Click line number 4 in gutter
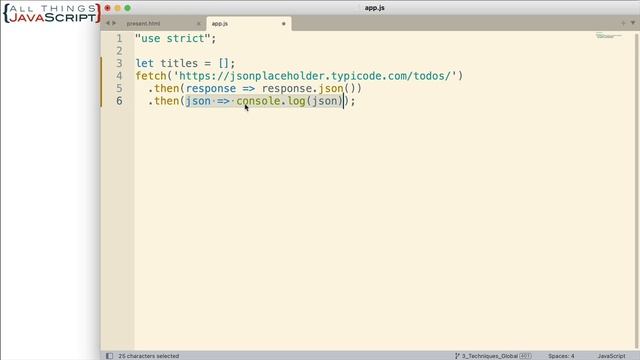This screenshot has height=360, width=640. pos(119,76)
